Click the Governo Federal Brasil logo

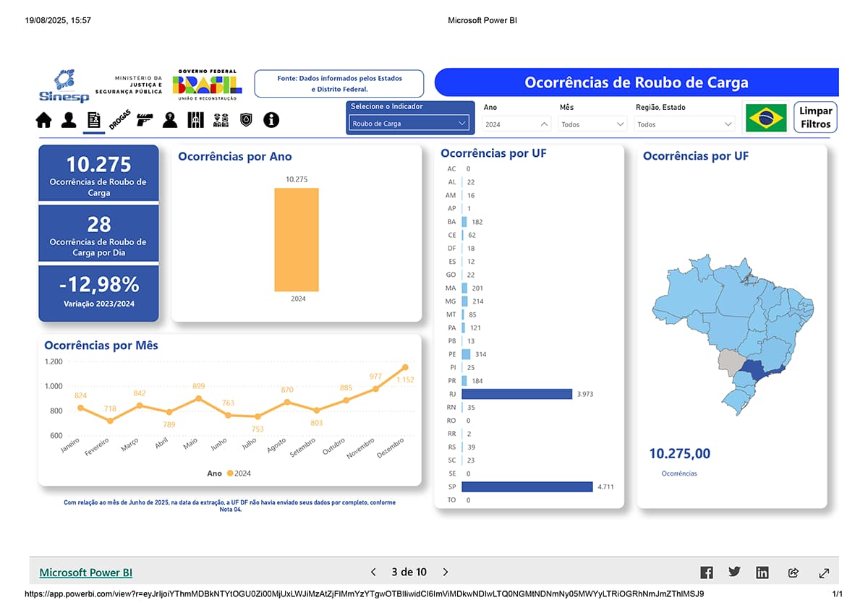pos(207,85)
